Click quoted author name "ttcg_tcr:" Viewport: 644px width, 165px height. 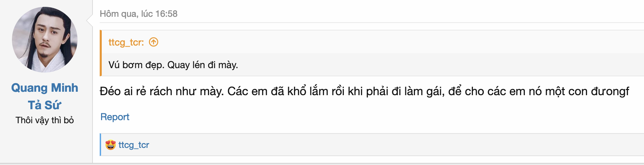click(126, 42)
